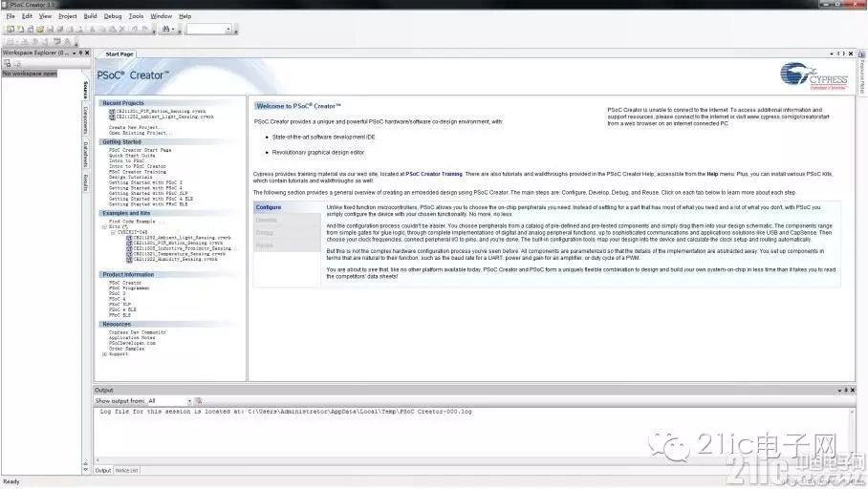
Task: Select the Configure tab in overview
Action: pyautogui.click(x=286, y=207)
